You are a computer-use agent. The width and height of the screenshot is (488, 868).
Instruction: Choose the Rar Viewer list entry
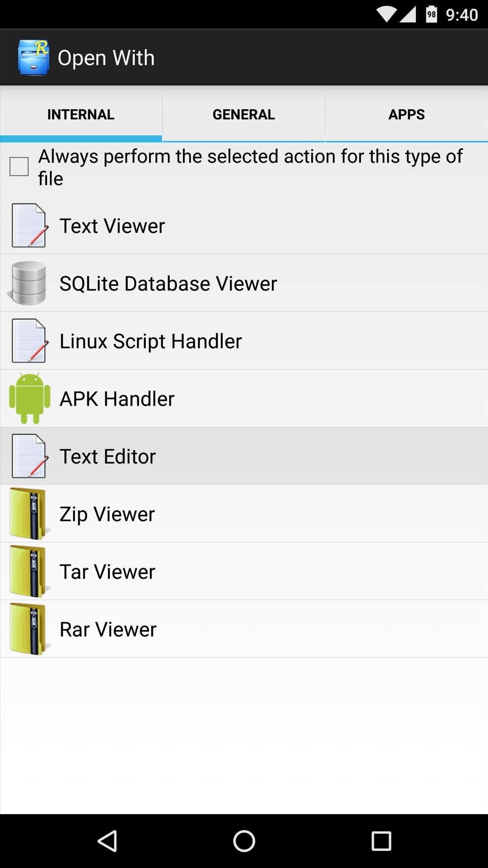[x=244, y=629]
